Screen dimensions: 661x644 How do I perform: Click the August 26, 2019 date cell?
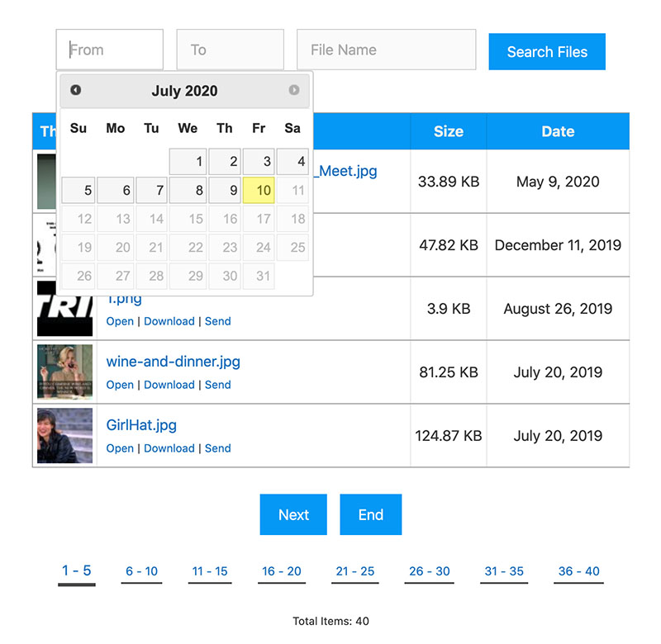click(558, 309)
